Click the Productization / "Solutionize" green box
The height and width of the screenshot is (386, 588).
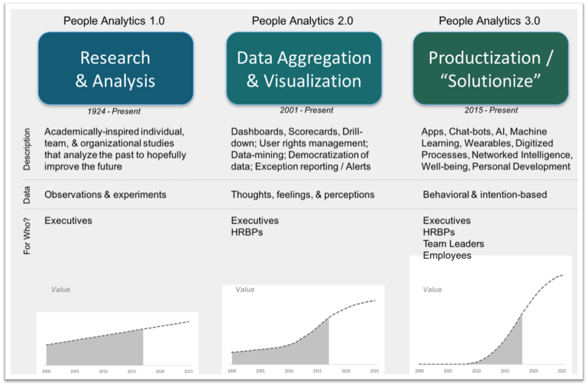pos(491,68)
